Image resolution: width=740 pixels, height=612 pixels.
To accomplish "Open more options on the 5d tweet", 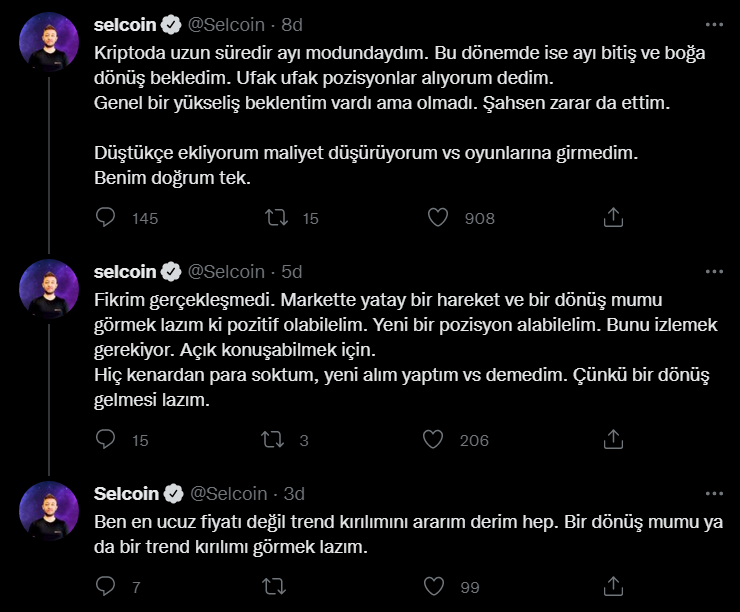I will [713, 271].
